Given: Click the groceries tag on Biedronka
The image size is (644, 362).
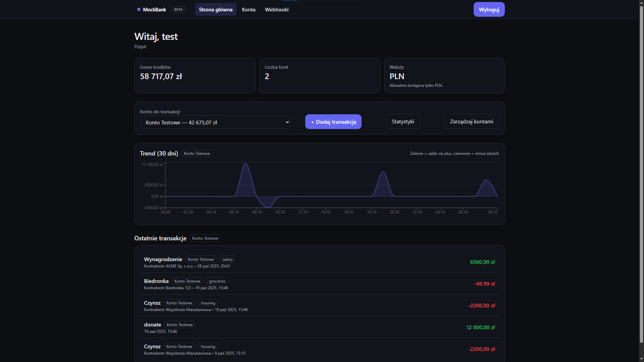Looking at the screenshot, I should point(217,281).
